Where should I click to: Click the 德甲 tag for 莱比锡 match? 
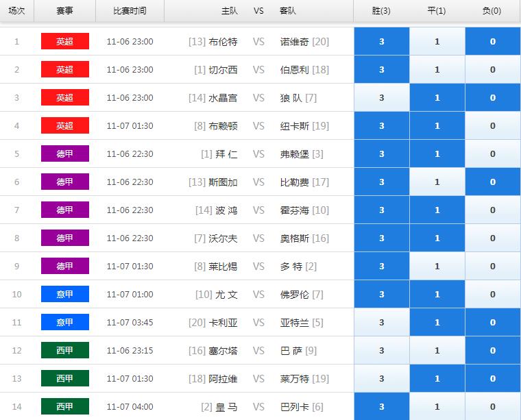pyautogui.click(x=65, y=266)
